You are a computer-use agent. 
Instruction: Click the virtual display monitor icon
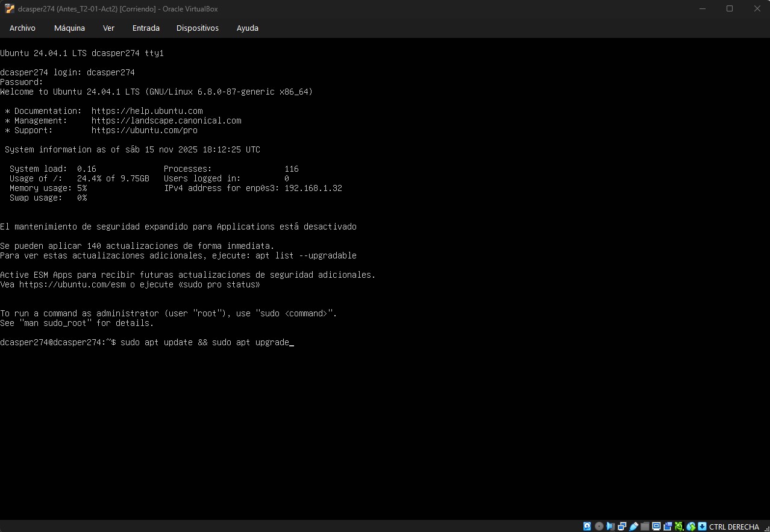pos(656,527)
